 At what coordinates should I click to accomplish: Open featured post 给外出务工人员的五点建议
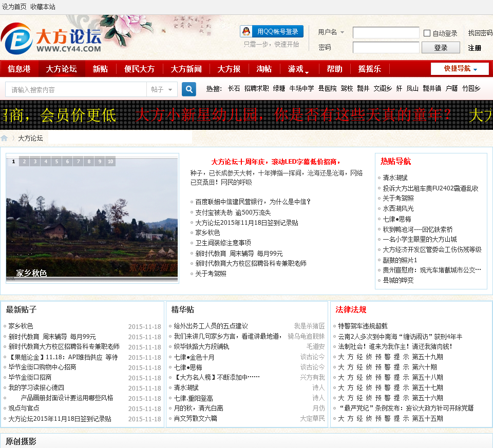tap(211, 326)
